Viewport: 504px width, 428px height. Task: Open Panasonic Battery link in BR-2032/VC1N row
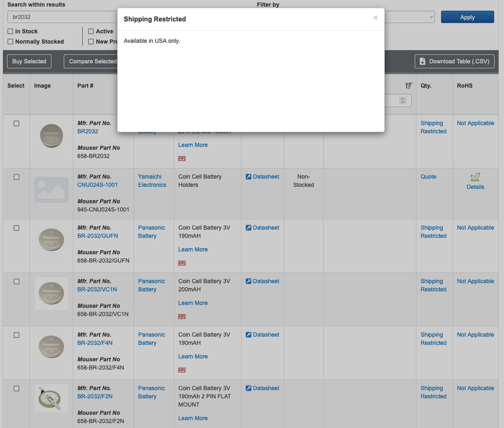click(151, 285)
